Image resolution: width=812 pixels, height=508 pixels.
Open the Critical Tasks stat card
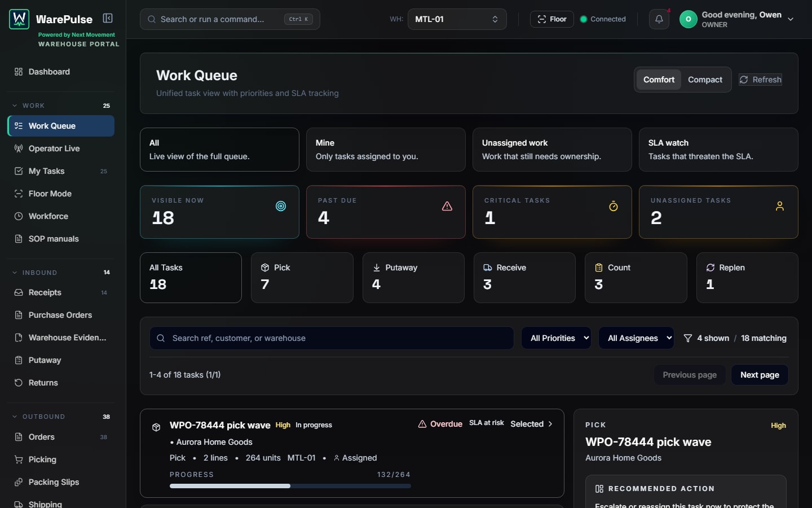(552, 212)
